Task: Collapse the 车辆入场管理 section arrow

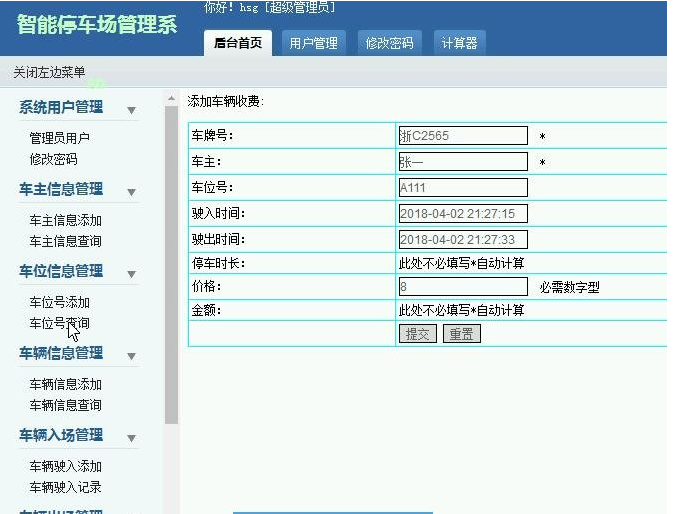Action: [131, 438]
